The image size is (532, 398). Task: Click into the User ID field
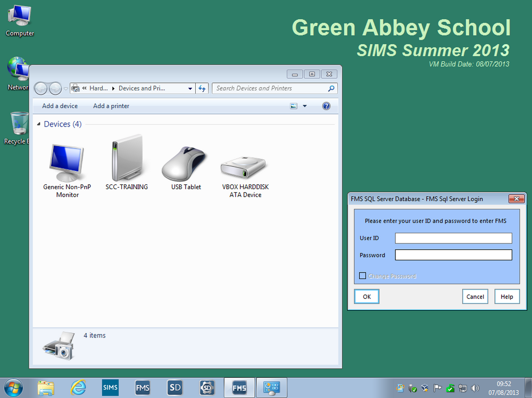coord(454,238)
